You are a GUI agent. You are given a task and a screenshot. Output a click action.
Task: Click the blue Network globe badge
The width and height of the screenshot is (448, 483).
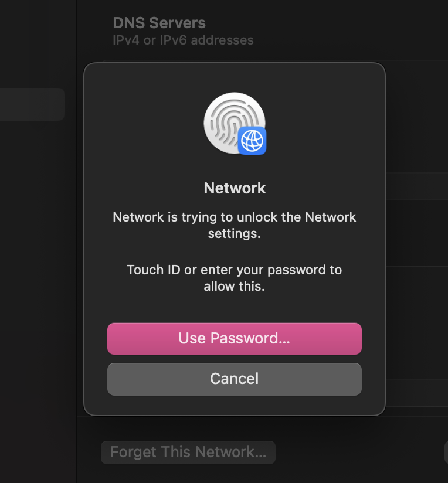pos(252,141)
